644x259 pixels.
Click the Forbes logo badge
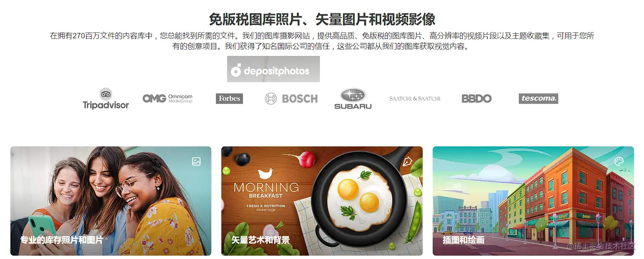(229, 99)
